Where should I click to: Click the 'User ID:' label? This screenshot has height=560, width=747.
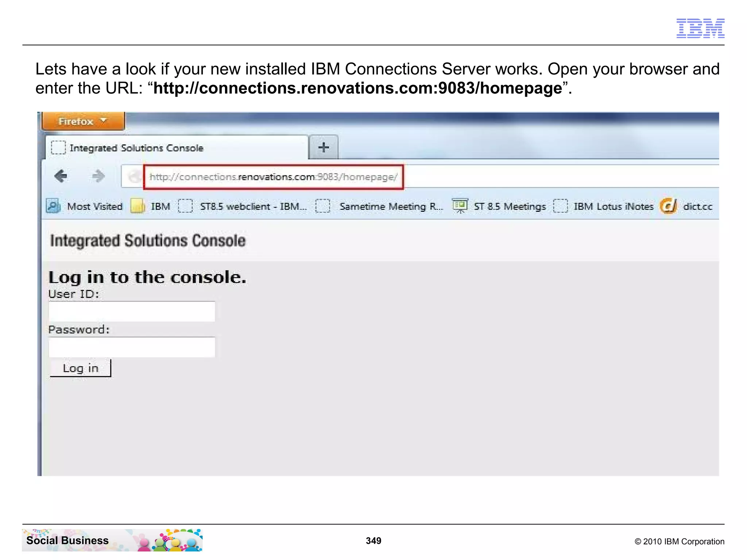pyautogui.click(x=74, y=294)
